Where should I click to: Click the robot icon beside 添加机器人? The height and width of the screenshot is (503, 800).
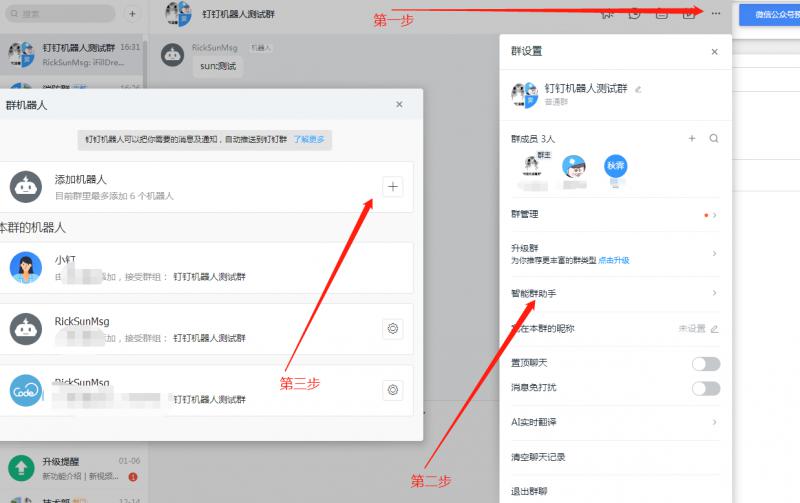(x=26, y=187)
